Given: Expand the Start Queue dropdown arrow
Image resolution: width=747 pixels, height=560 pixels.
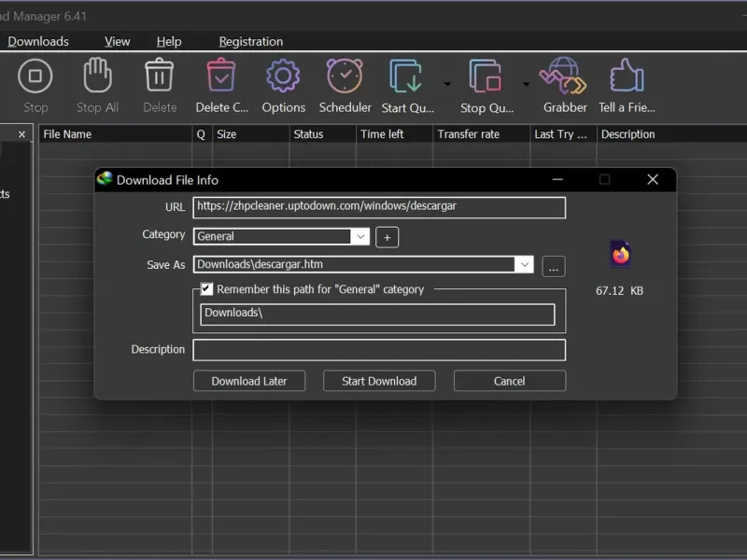Looking at the screenshot, I should pos(447,84).
